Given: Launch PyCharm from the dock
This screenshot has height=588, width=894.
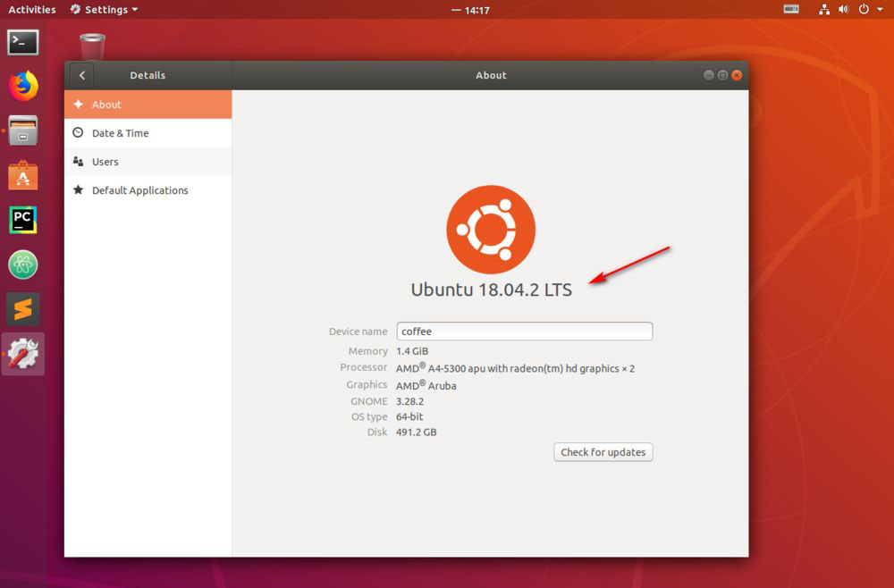Looking at the screenshot, I should pyautogui.click(x=23, y=220).
